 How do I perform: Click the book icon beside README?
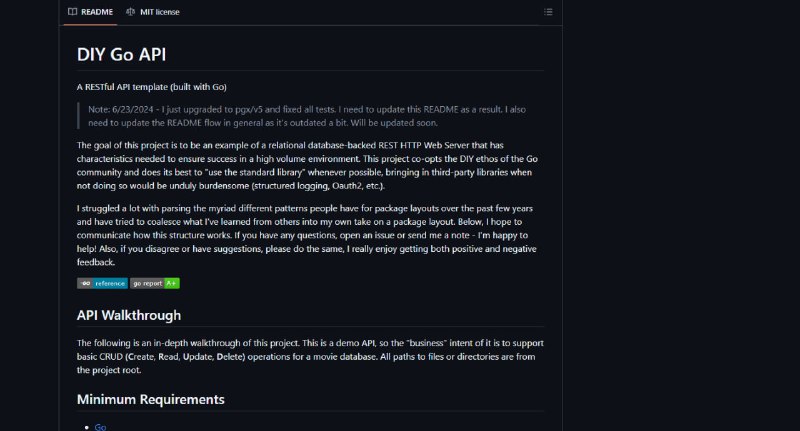[x=72, y=12]
